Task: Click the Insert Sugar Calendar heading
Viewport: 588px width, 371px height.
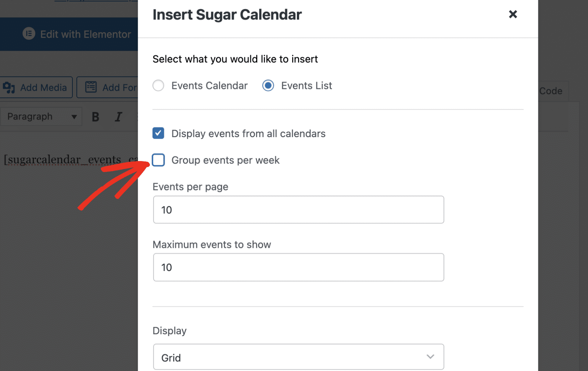Action: (x=227, y=15)
